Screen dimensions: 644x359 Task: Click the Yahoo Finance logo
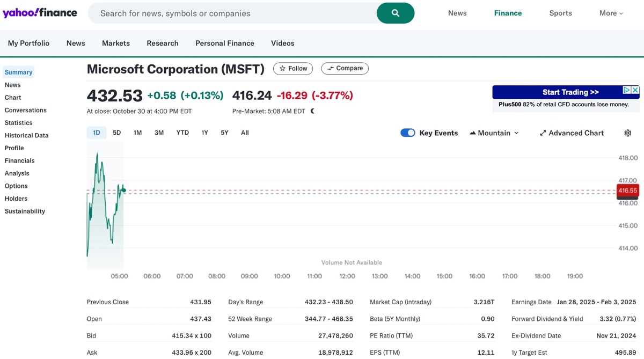pyautogui.click(x=40, y=12)
